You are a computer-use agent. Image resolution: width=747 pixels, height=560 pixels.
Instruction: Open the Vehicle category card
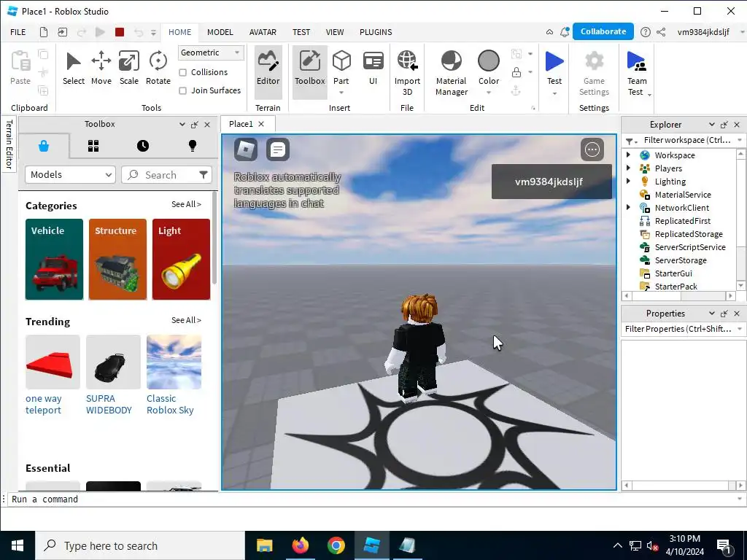54,259
